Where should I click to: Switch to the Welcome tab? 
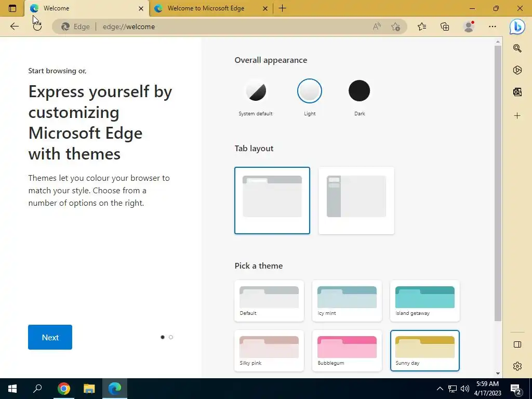tap(87, 8)
